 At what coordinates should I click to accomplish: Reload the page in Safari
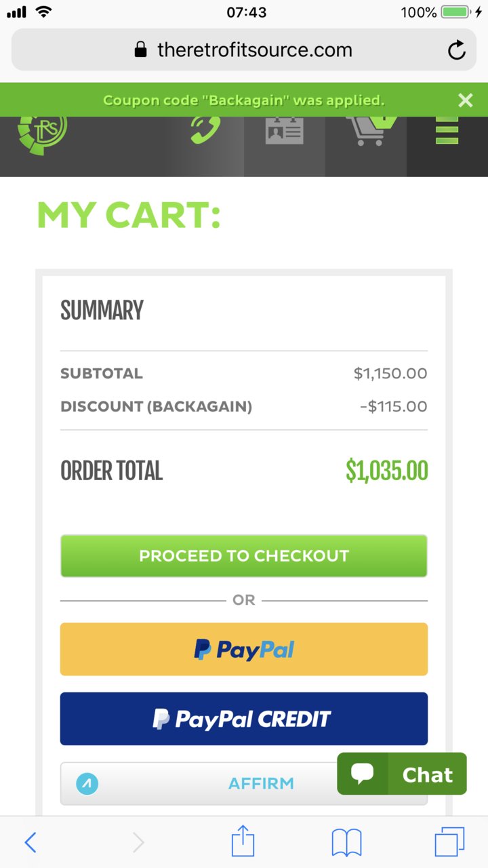pyautogui.click(x=457, y=50)
